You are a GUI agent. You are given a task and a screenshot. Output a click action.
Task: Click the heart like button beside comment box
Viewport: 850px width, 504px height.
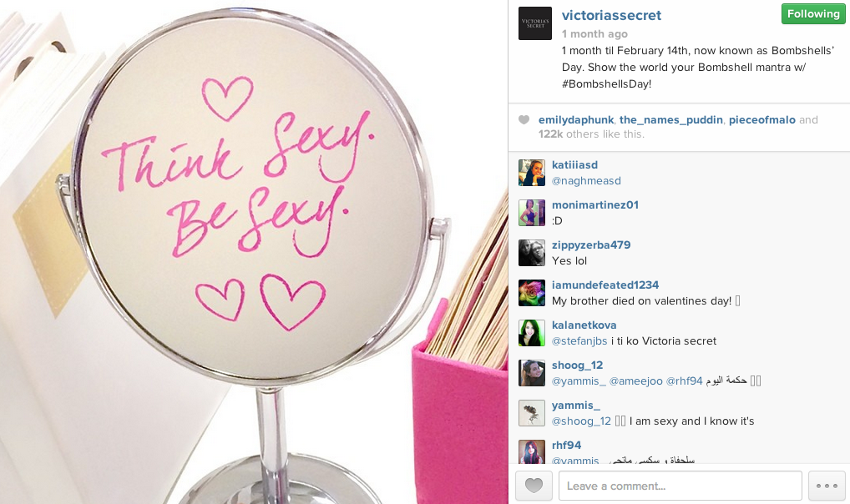point(534,485)
